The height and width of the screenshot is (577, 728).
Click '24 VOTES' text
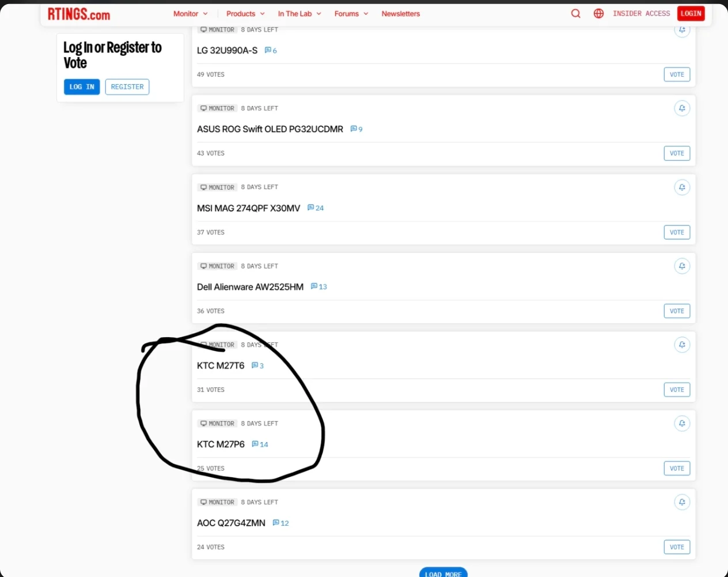click(211, 547)
